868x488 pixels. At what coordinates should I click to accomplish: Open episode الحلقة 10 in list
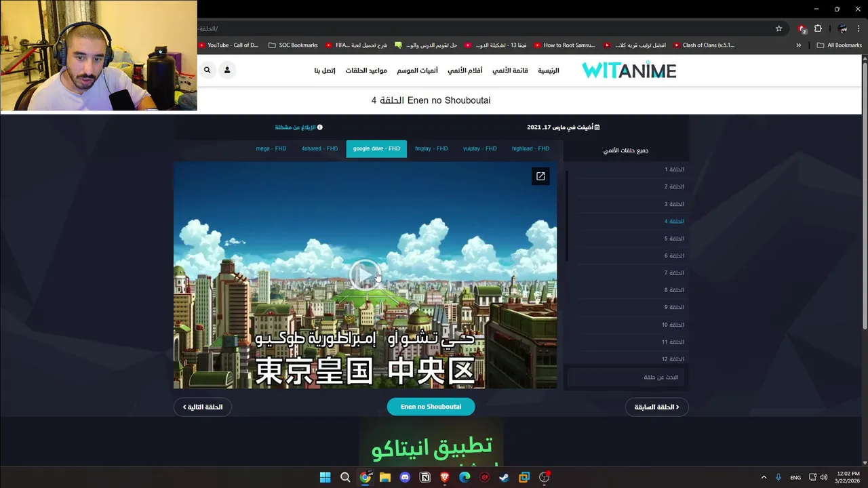[673, 325]
